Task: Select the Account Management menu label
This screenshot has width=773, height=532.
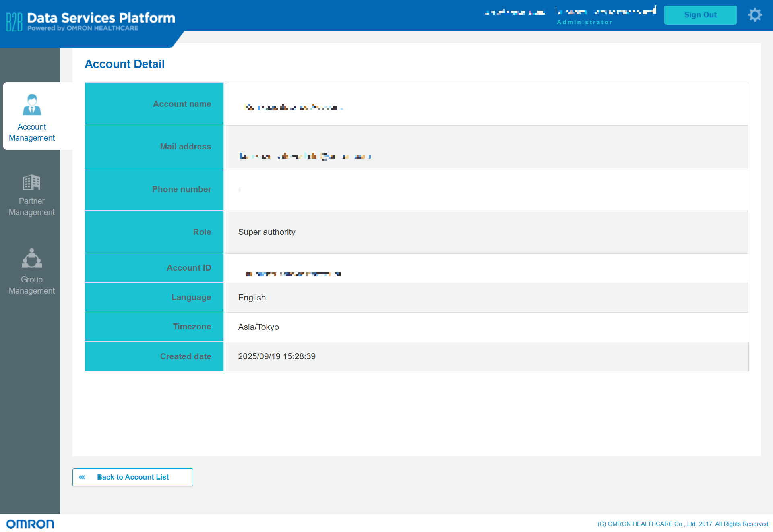Action: point(32,132)
